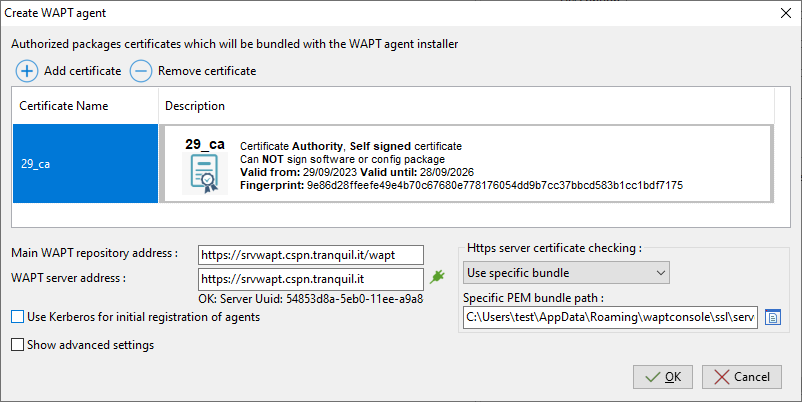Click the Description column header
Screen dimensions: 802x402
[x=195, y=106]
